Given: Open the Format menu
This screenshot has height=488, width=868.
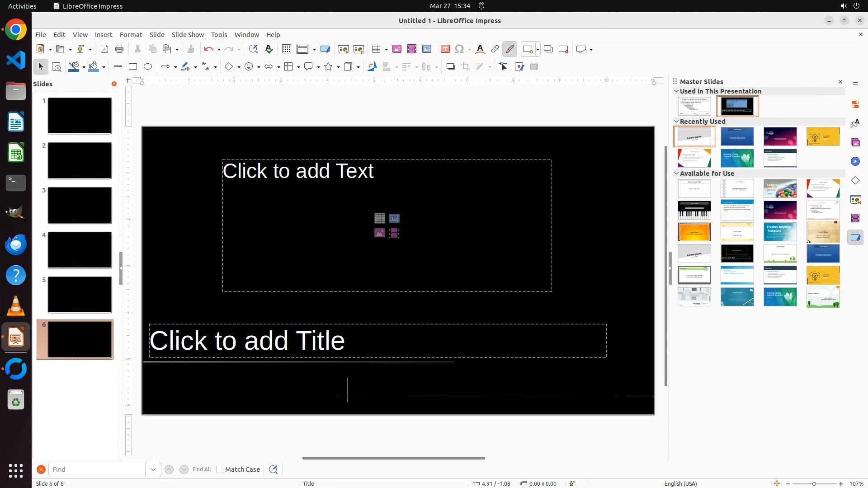Looking at the screenshot, I should point(131,35).
